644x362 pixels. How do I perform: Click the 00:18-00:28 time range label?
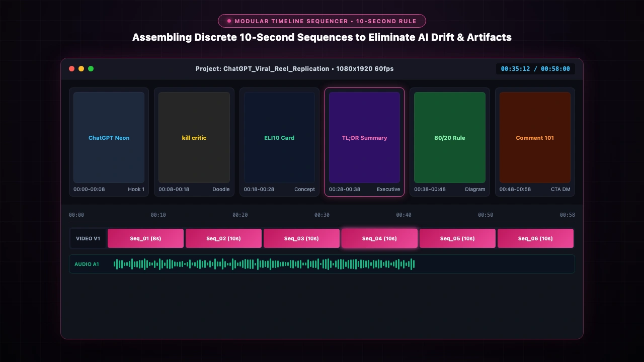pyautogui.click(x=260, y=190)
